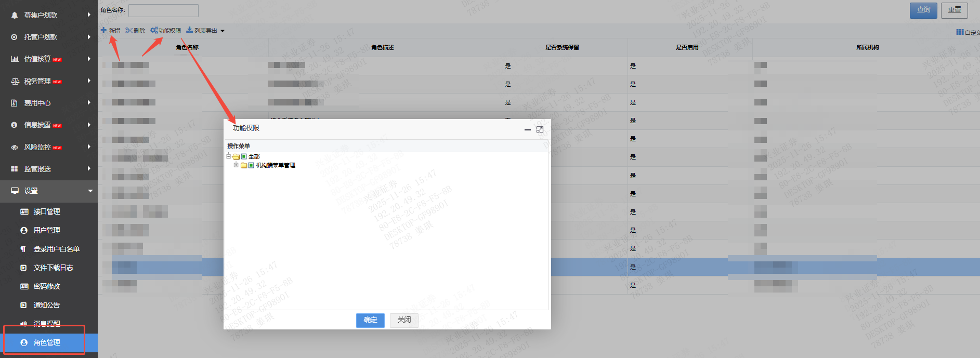Click the 税务管理 balance scale icon

pos(15,81)
